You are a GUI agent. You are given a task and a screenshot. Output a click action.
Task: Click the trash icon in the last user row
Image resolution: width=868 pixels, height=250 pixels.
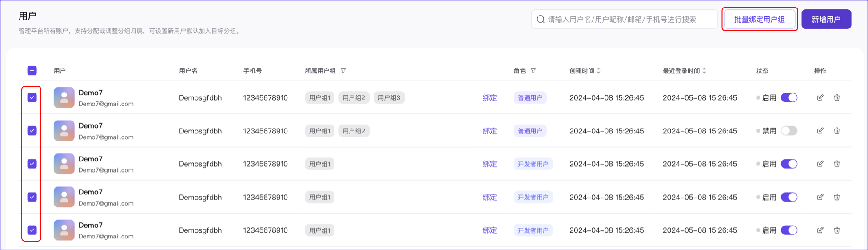pos(836,230)
